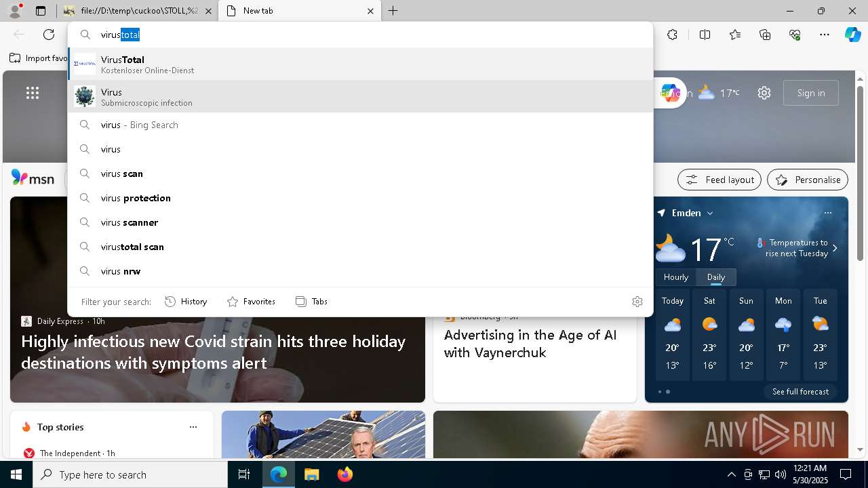
Task: Open Feed layout options
Action: tap(719, 180)
